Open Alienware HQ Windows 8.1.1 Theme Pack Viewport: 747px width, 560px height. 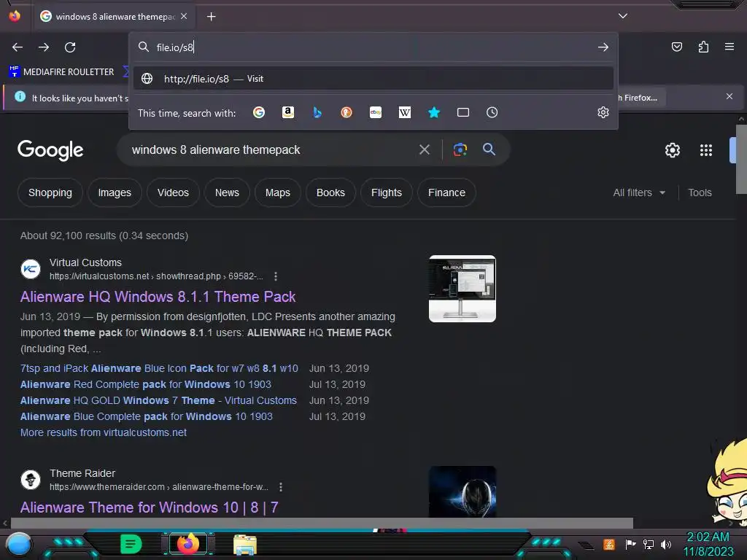pos(158,297)
